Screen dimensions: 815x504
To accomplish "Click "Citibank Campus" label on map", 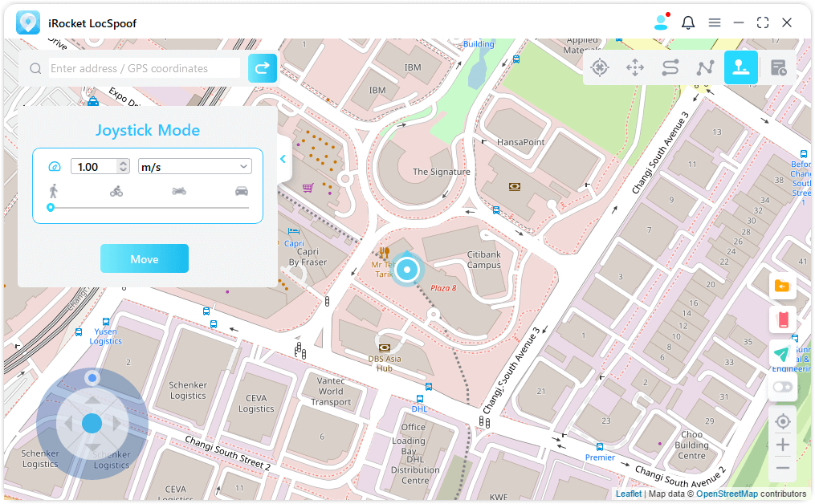I will [484, 260].
